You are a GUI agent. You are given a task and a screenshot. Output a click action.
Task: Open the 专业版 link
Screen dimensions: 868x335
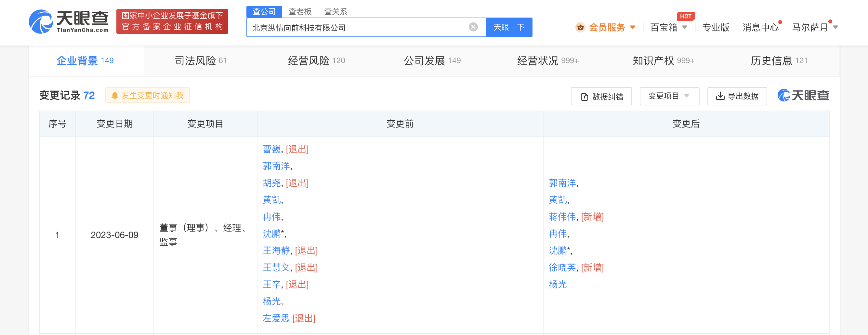(x=716, y=27)
